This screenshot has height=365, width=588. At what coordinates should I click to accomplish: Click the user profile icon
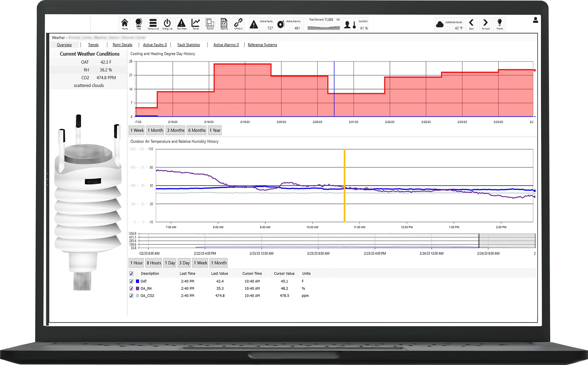tap(535, 20)
